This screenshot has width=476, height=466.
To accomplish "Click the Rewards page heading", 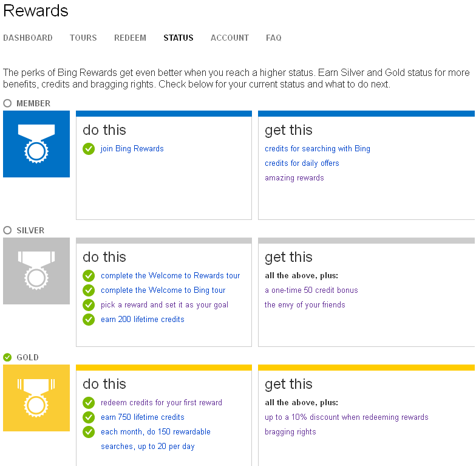I will point(36,11).
